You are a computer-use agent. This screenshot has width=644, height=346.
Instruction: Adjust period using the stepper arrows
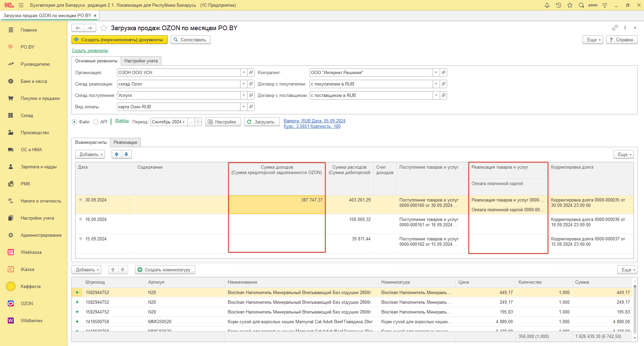pyautogui.click(x=198, y=122)
